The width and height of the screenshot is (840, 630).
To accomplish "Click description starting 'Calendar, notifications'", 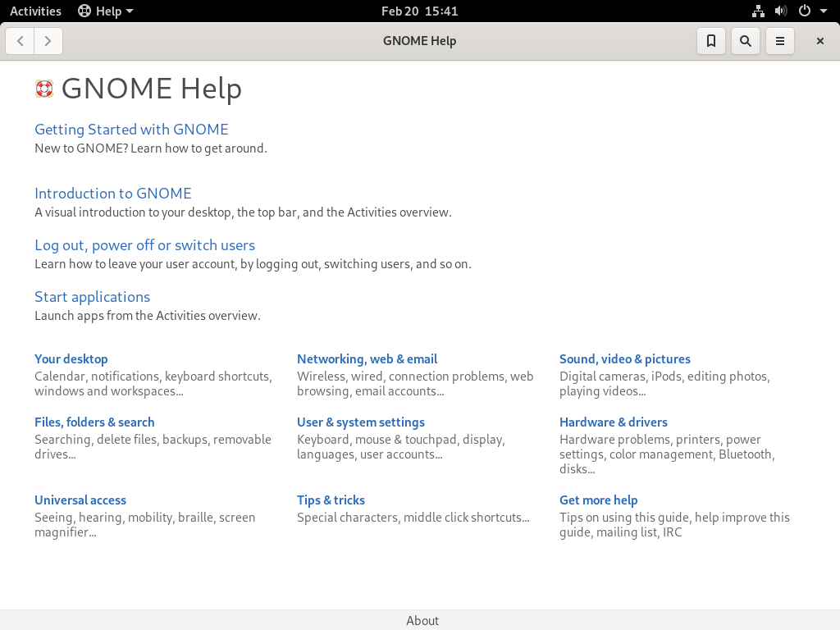I will 153,384.
